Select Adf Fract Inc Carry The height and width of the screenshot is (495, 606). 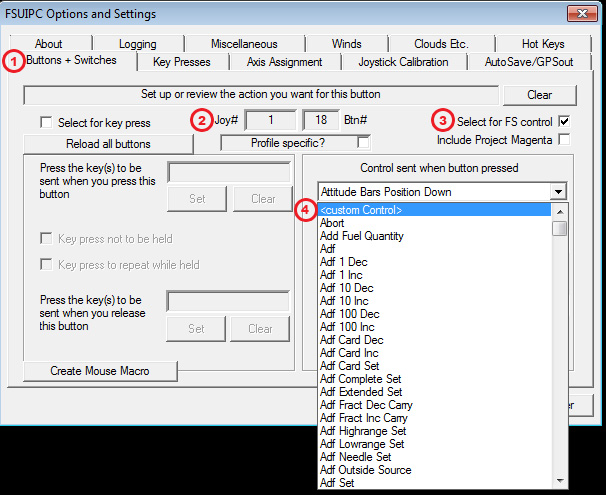point(435,418)
